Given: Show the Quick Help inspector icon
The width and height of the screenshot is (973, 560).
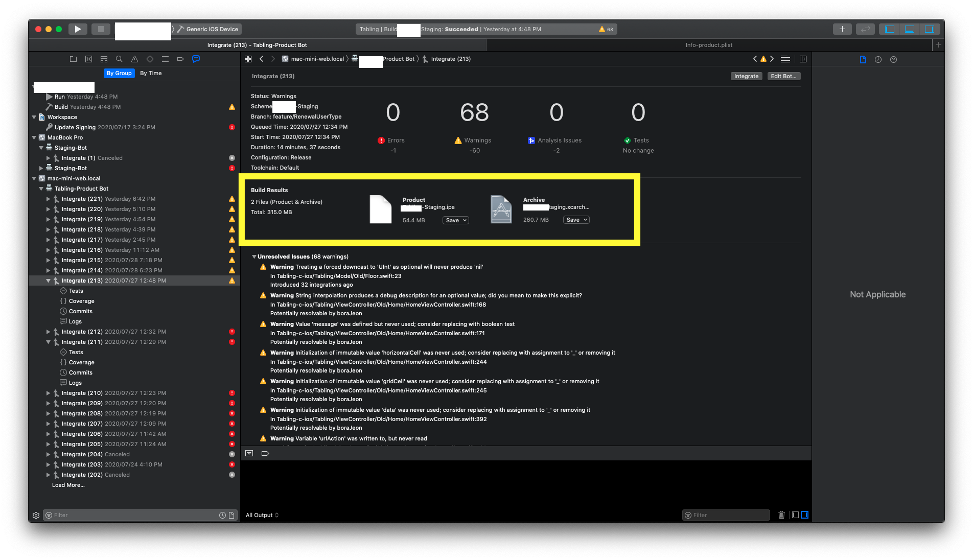Looking at the screenshot, I should coord(893,60).
